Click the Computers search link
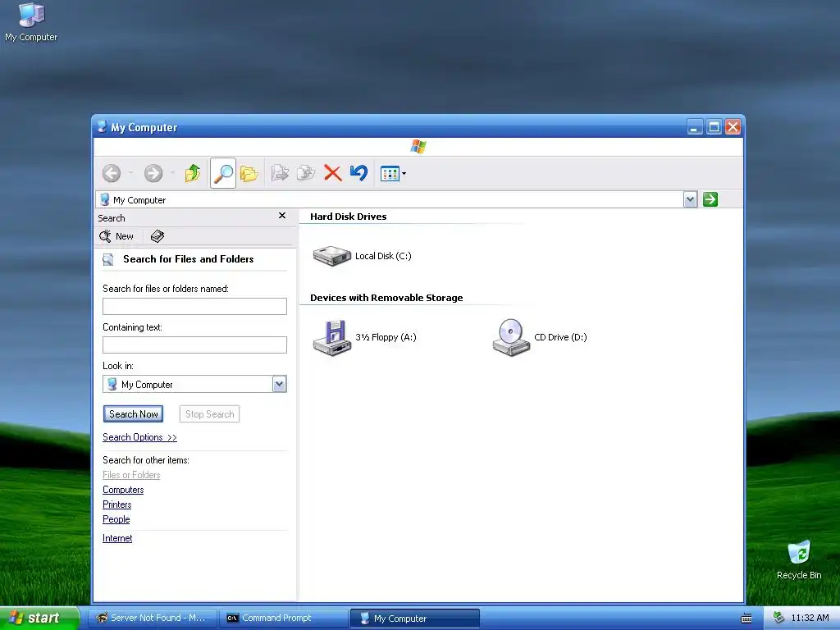The image size is (840, 630). (123, 490)
